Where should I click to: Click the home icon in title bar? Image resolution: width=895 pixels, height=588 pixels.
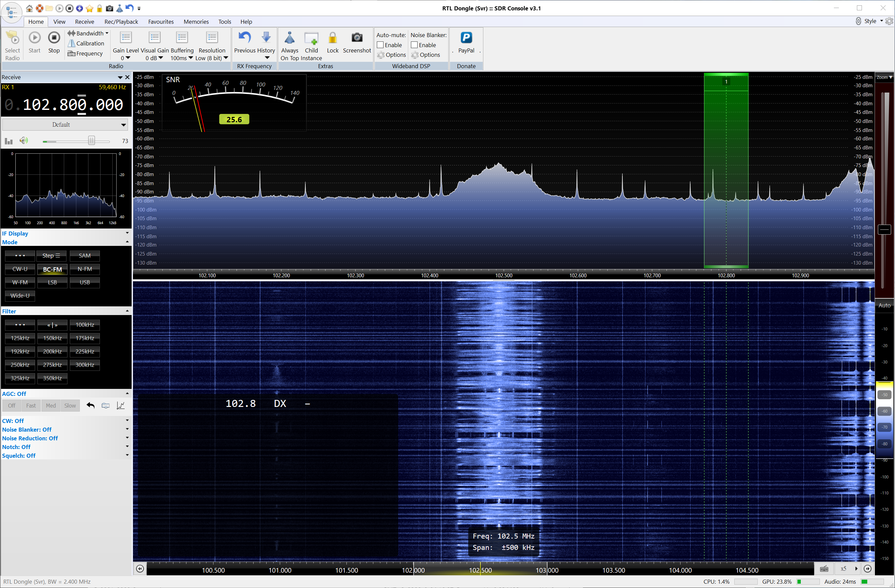(29, 8)
